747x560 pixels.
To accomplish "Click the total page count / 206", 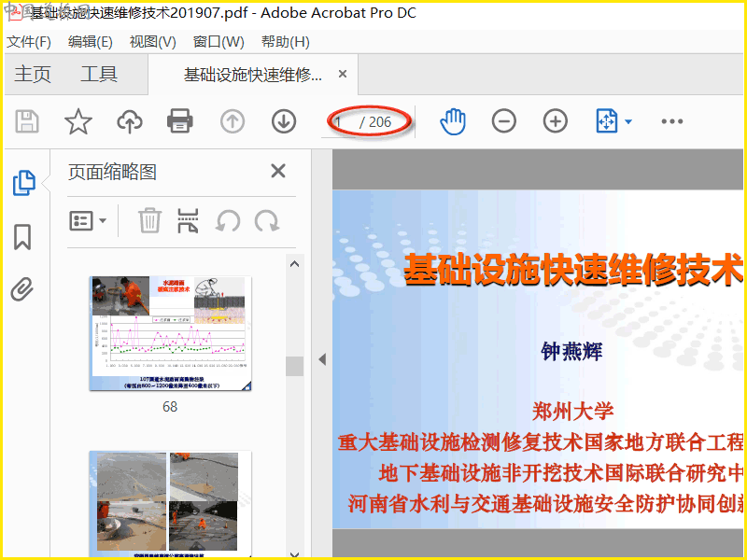I will click(x=375, y=122).
